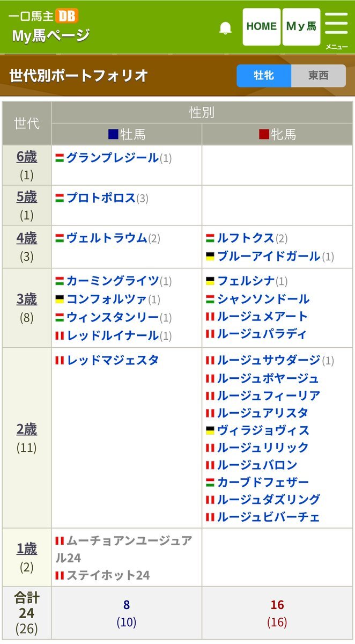Go to the HOME button

click(x=262, y=27)
